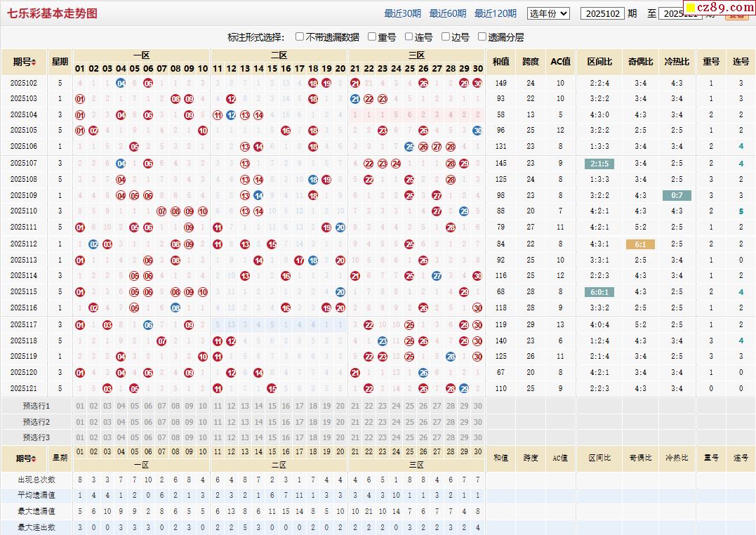Check the 遗漏分层 option

tap(482, 37)
